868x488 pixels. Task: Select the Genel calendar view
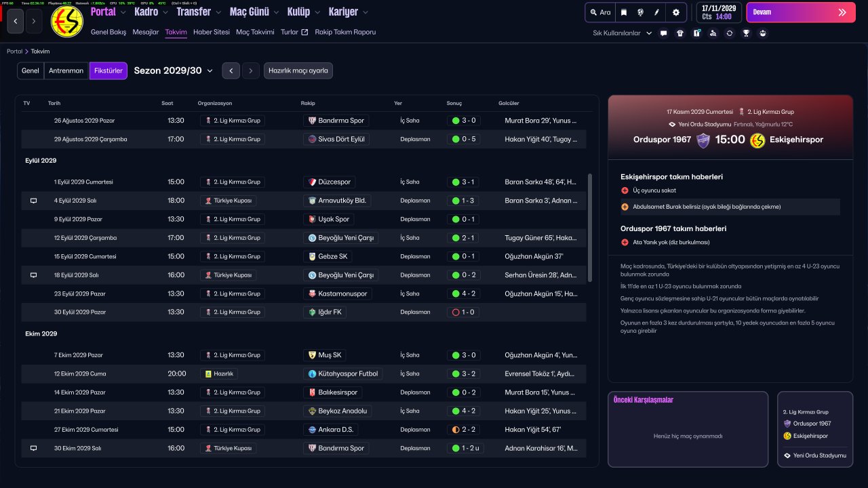coord(31,70)
